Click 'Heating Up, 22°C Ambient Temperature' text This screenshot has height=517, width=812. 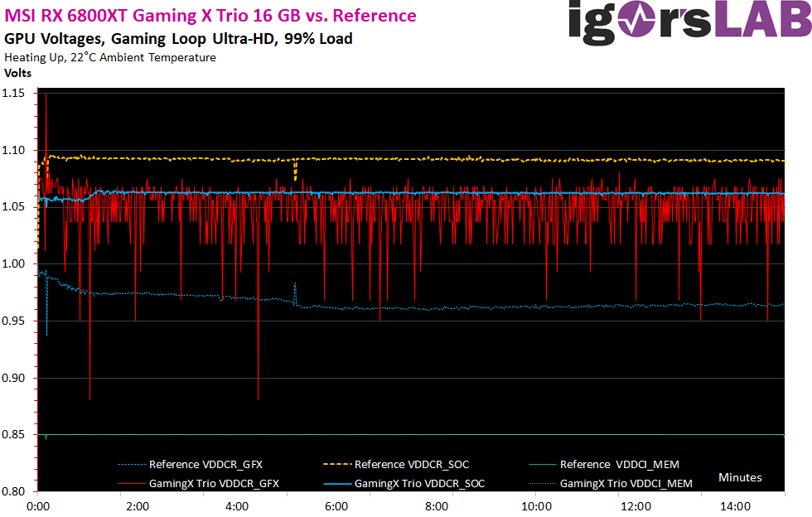109,57
